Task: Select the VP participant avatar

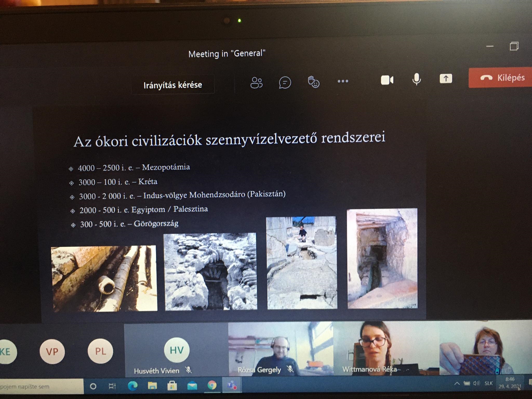Action: [x=52, y=351]
